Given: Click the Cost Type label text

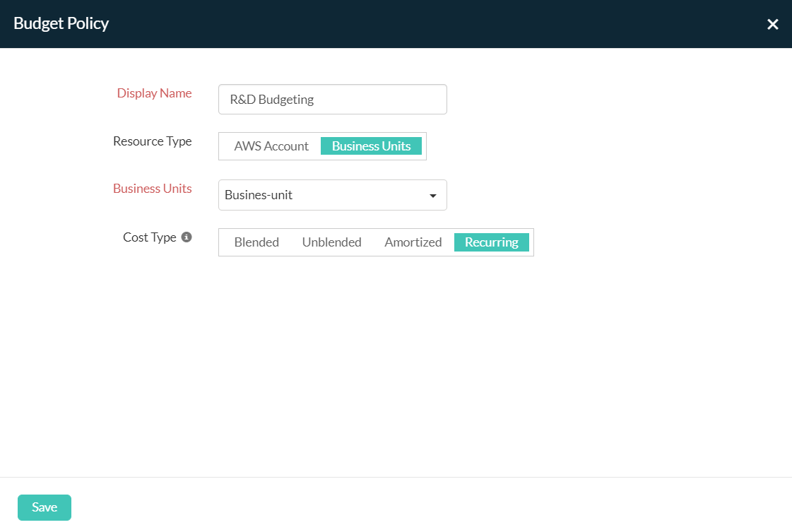Looking at the screenshot, I should 149,237.
